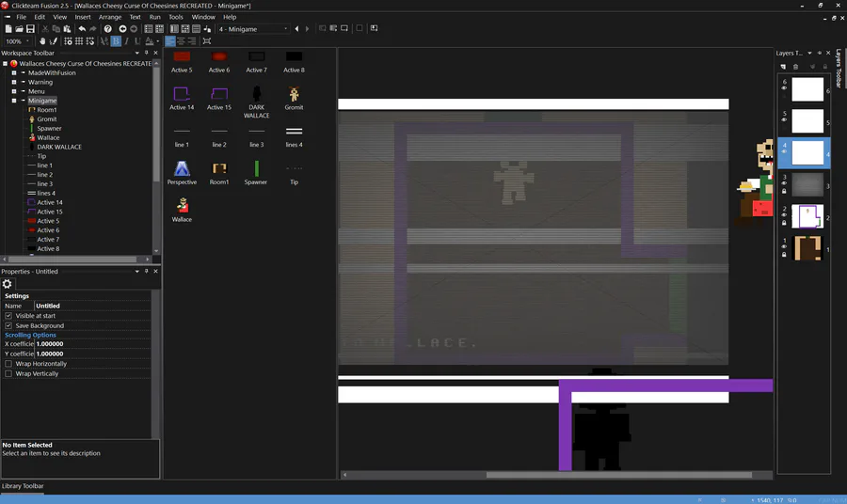The image size is (847, 504).
Task: Open Workspace Toolbar panel menu arrow
Action: pyautogui.click(x=136, y=53)
